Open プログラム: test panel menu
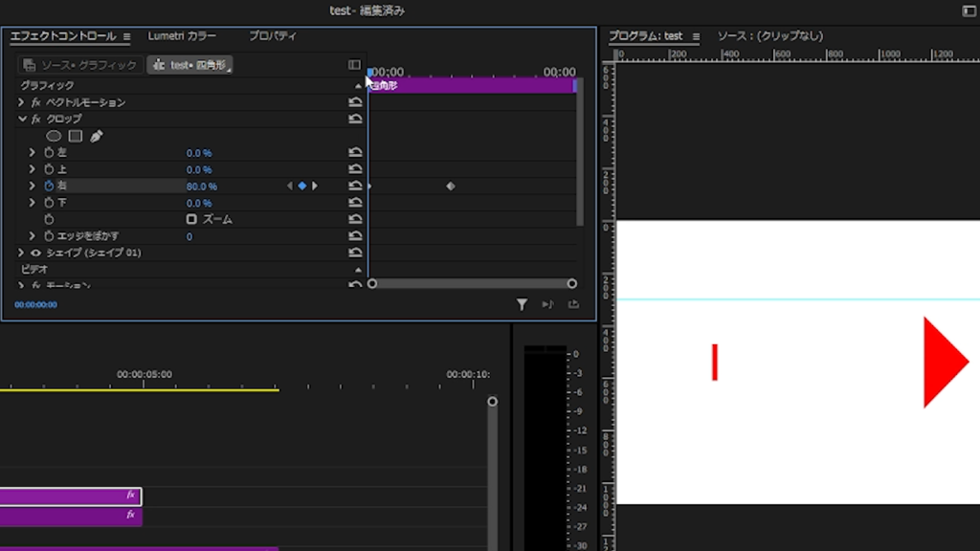This screenshot has width=980, height=551. pyautogui.click(x=696, y=37)
